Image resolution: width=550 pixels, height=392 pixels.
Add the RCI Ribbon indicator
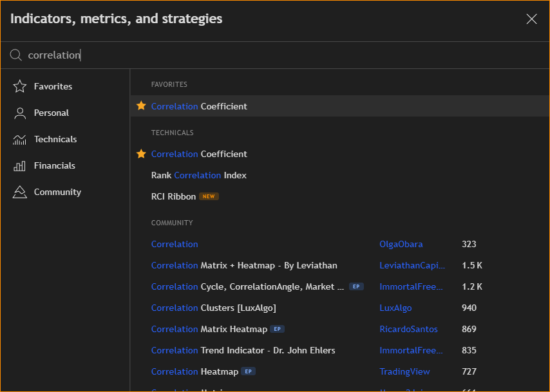coord(173,196)
